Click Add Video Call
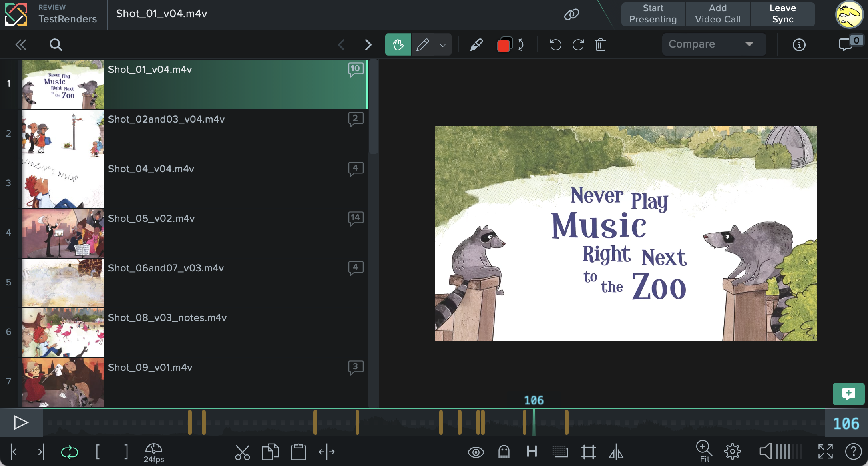This screenshot has height=466, width=868. 718,14
